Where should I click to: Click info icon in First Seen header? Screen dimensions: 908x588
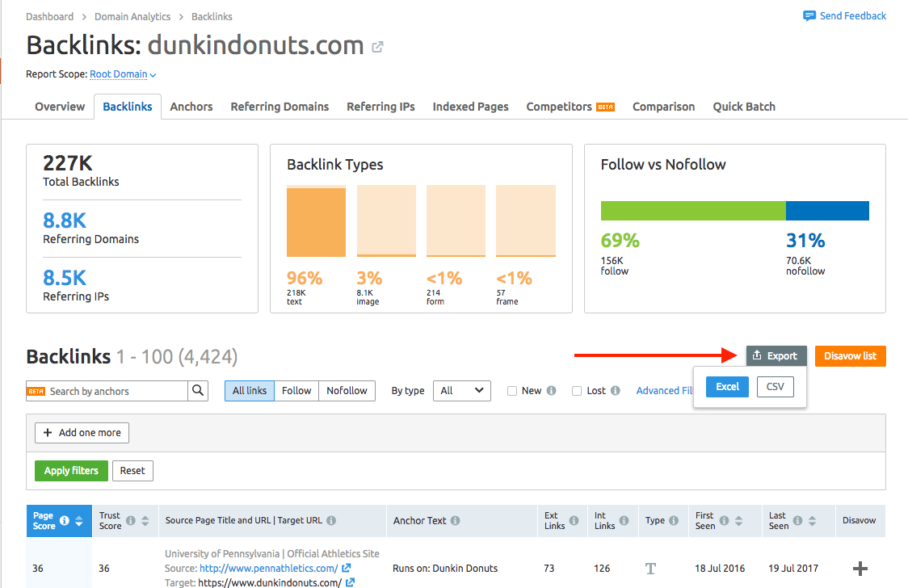724,520
